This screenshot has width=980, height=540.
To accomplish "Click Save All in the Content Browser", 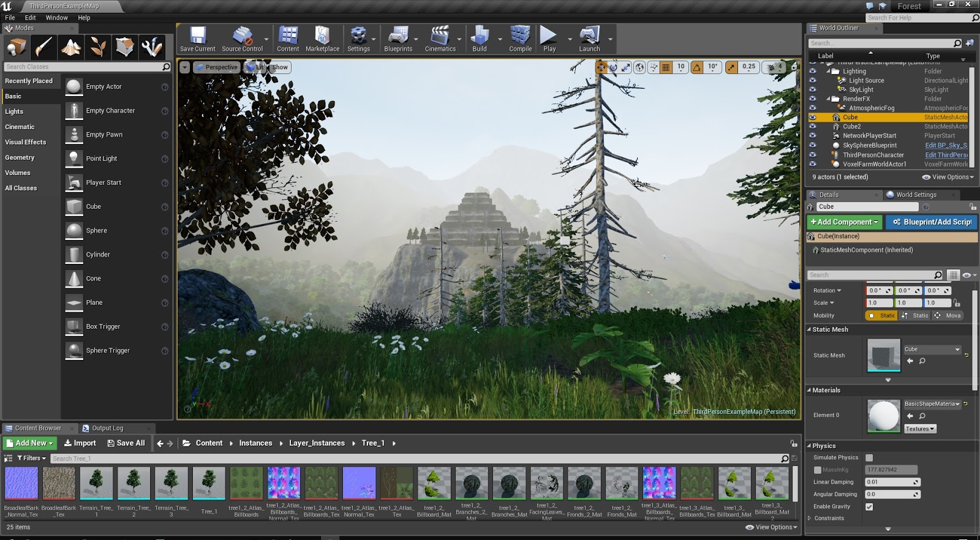I will tap(126, 443).
